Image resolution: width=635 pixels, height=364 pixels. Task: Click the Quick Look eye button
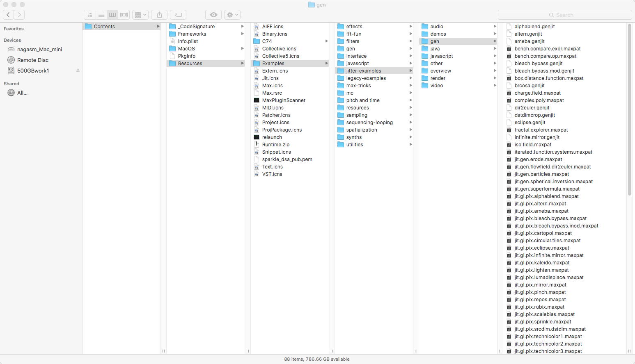click(213, 15)
